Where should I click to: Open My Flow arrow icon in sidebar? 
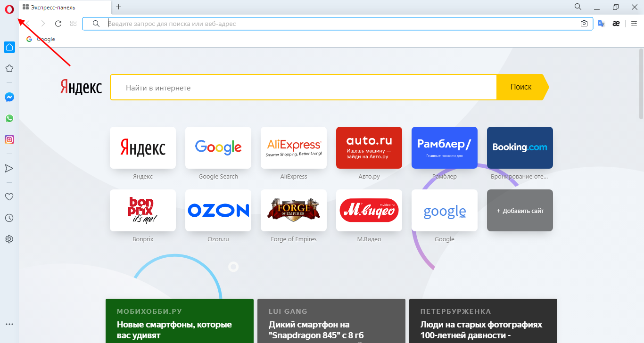point(9,168)
